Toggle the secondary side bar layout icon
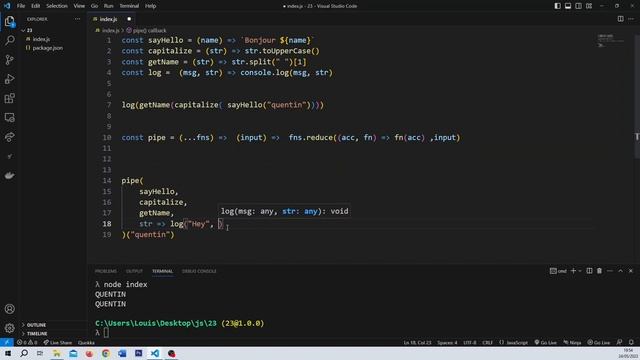Screen dimensions: 640x360 pyautogui.click(x=578, y=6)
